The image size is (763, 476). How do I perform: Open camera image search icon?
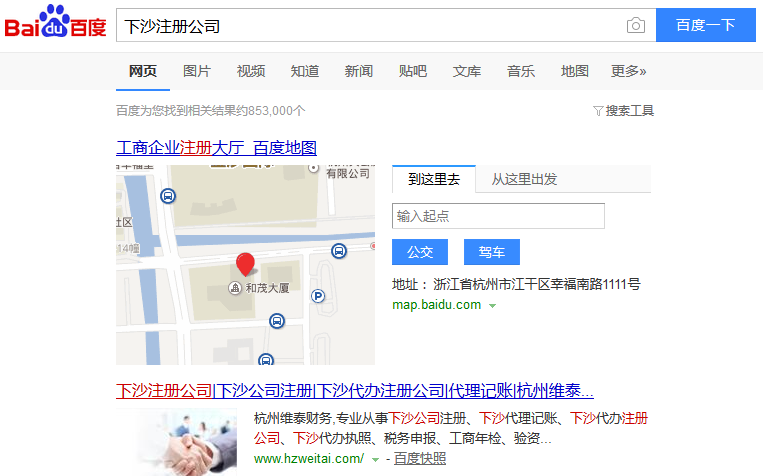pyautogui.click(x=636, y=25)
